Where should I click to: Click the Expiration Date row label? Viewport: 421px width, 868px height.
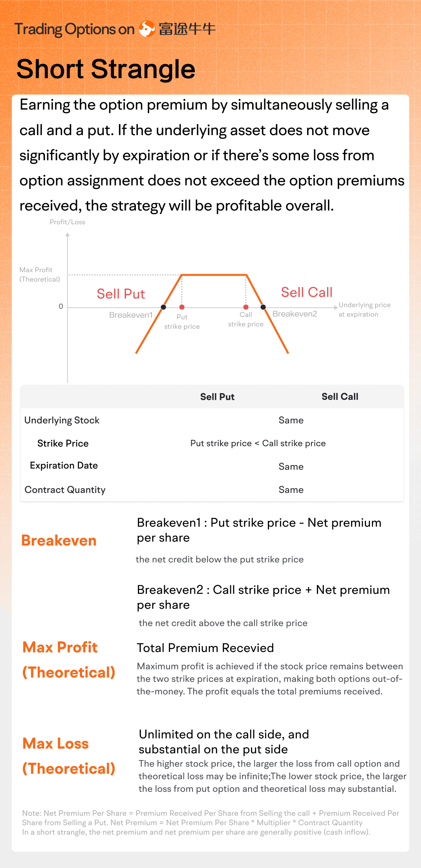point(64,465)
